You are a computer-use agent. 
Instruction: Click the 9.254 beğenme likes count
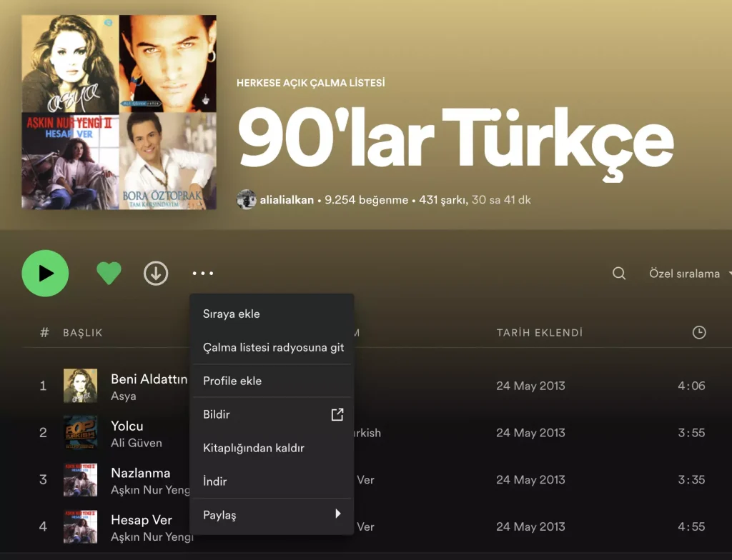(367, 200)
